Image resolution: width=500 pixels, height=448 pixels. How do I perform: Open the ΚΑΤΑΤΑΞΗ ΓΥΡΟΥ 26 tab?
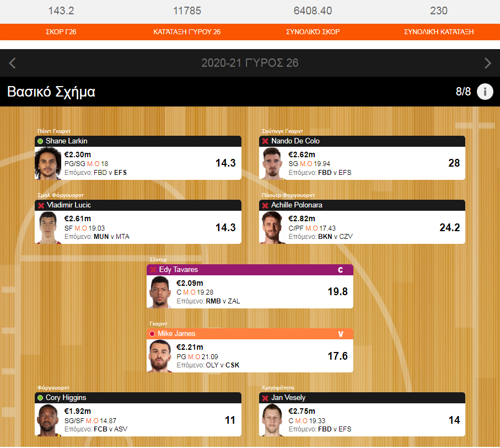[x=187, y=32]
